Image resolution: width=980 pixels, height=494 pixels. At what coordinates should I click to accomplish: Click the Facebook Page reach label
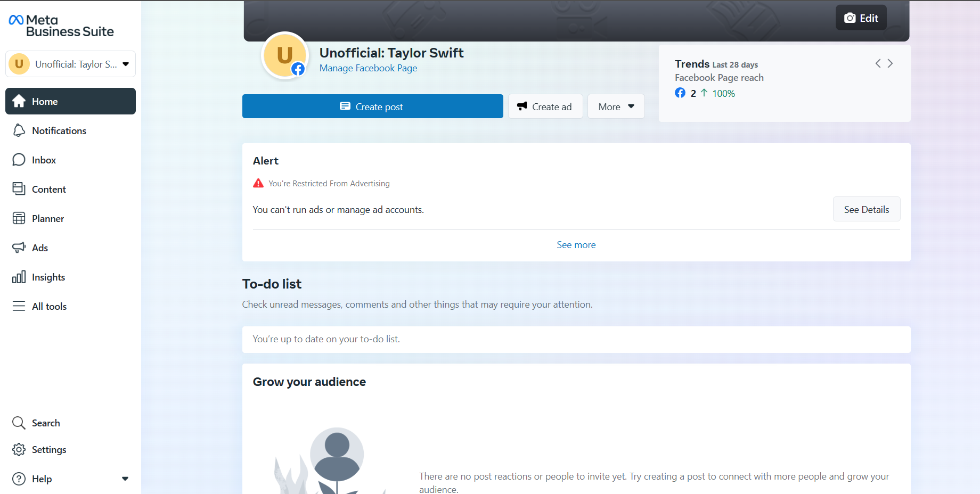719,78
